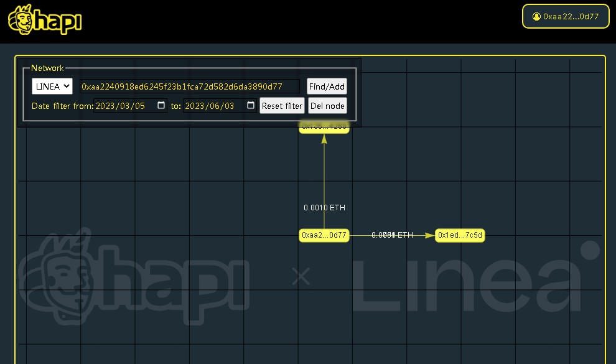
Task: Open calendar picker for from date
Action: point(161,105)
